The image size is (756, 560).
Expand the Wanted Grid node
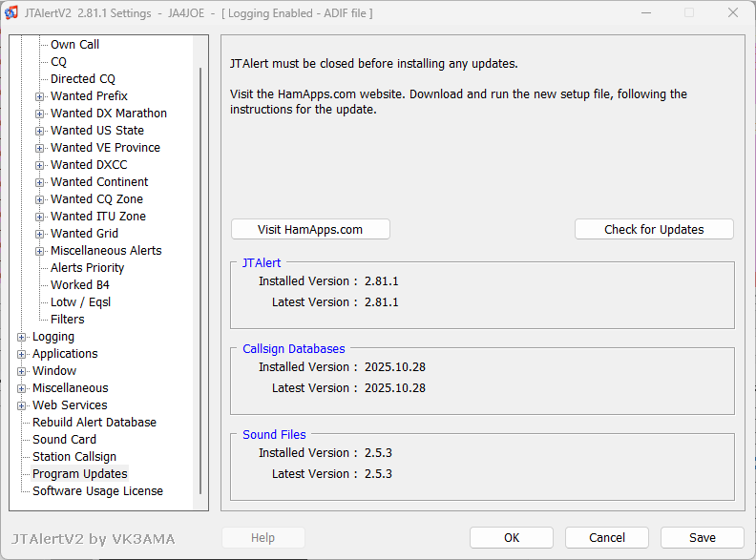point(39,235)
